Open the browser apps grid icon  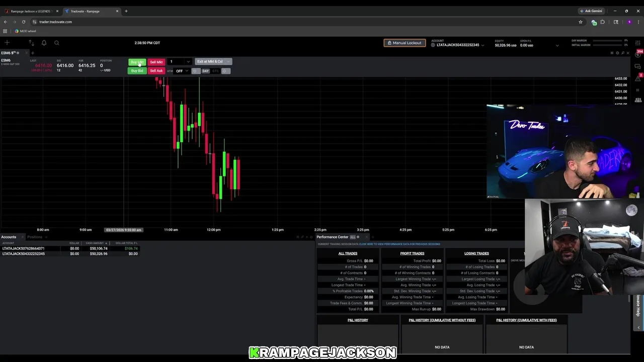click(5, 31)
